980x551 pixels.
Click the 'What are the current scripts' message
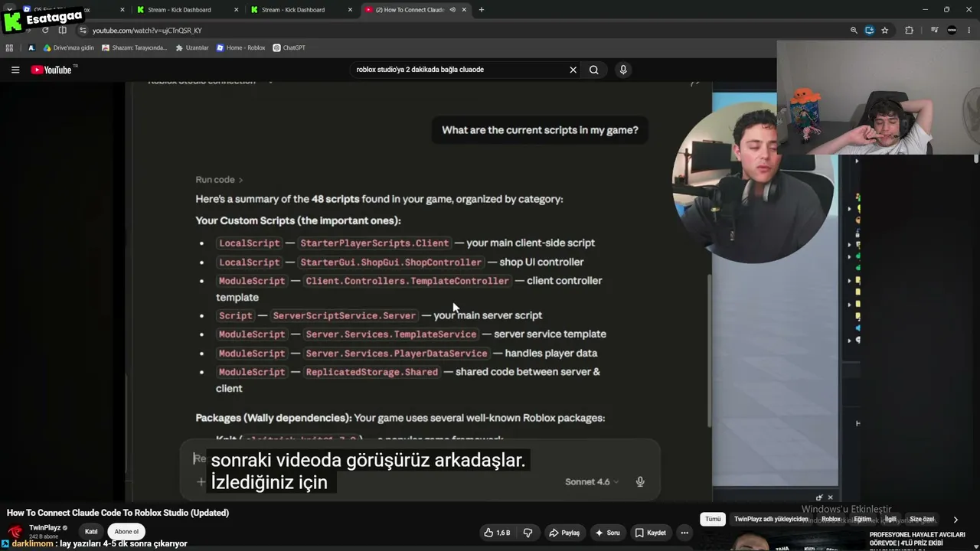click(540, 130)
